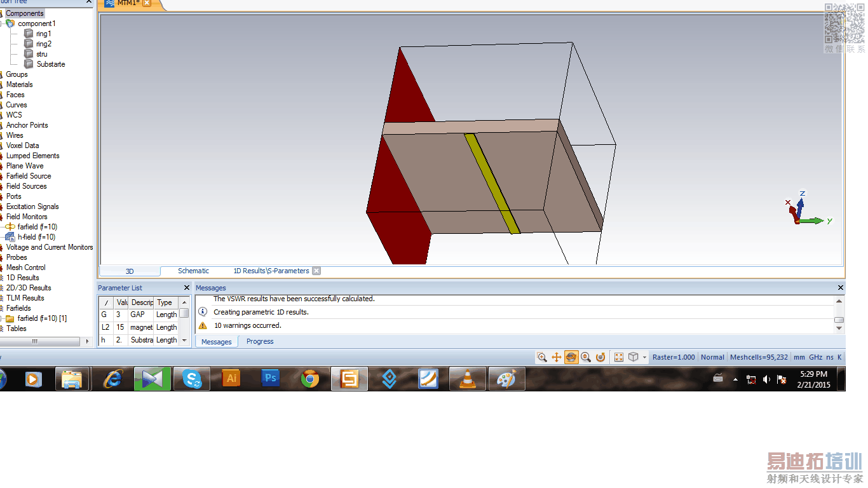
Task: Click the info icon beside parametric results message
Action: [x=203, y=312]
